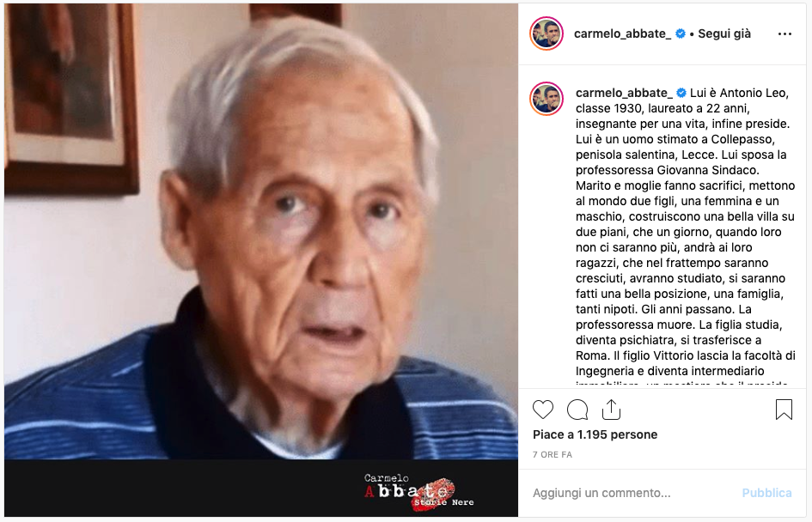Click the Pubblica button
This screenshot has height=522, width=812.
(766, 493)
